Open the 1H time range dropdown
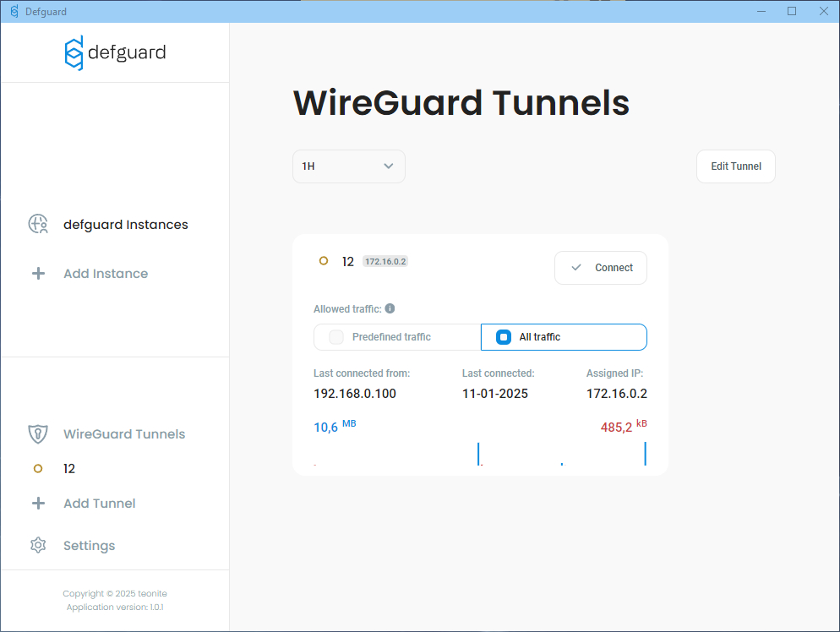This screenshot has height=632, width=840. 349,166
